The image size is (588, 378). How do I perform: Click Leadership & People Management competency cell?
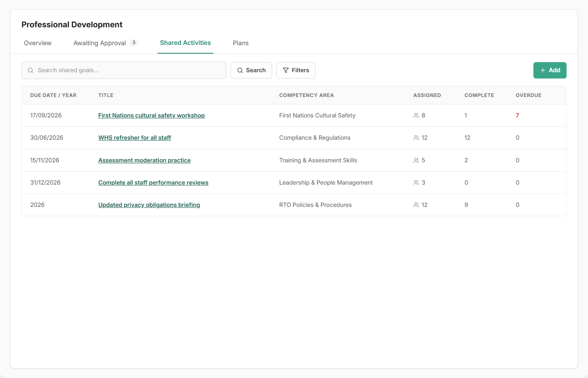(326, 183)
